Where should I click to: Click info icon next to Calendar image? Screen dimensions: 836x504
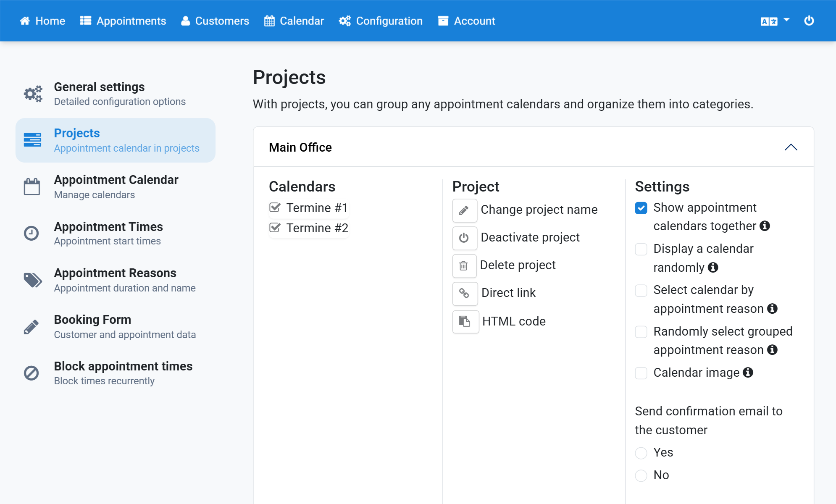click(748, 373)
